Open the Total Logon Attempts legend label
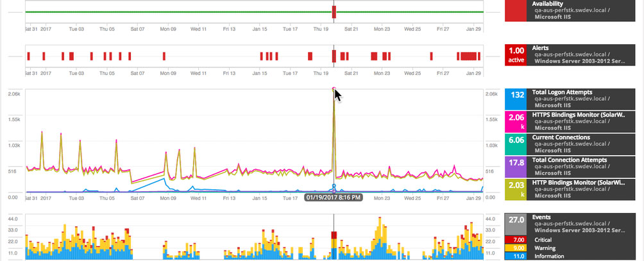 (562, 92)
